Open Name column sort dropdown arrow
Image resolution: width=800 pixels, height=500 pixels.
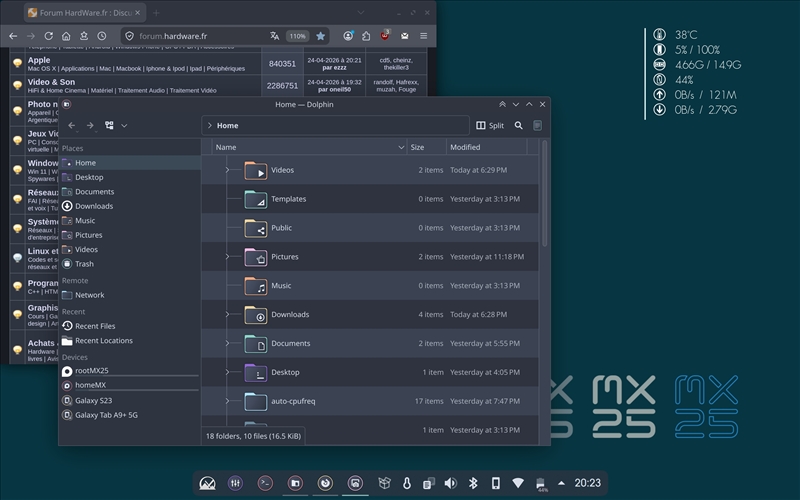pyautogui.click(x=401, y=147)
